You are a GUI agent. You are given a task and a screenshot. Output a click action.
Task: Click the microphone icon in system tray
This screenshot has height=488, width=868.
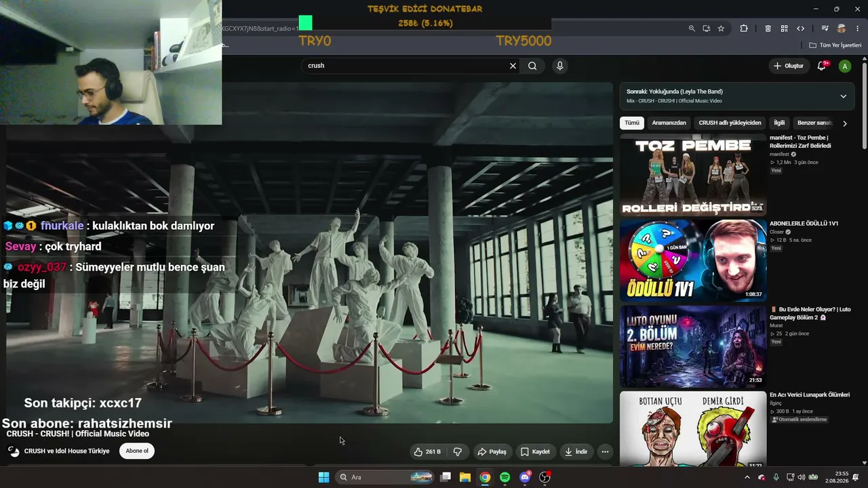(776, 477)
